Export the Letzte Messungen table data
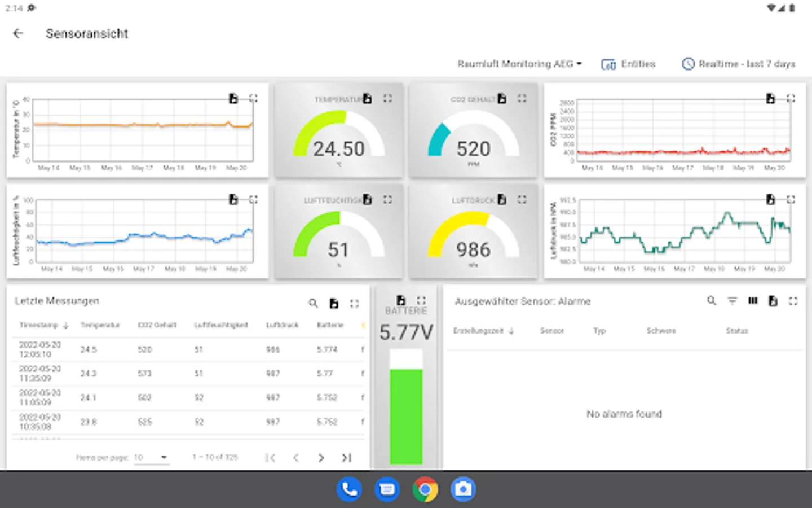 334,304
